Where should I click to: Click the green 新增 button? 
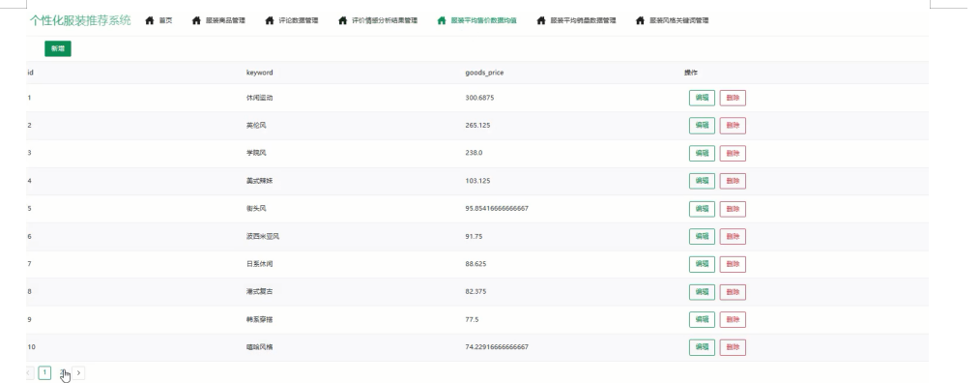click(57, 48)
